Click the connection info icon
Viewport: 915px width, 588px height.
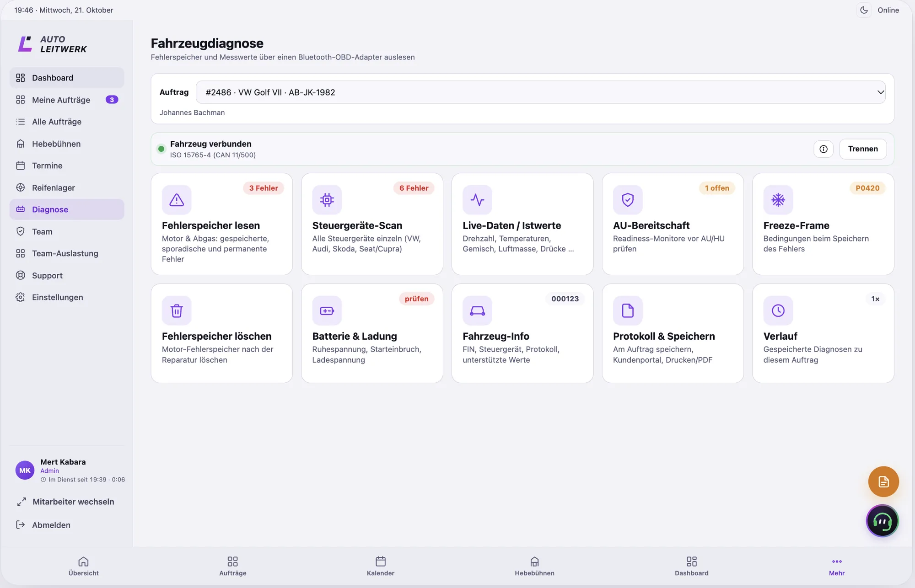(x=823, y=149)
